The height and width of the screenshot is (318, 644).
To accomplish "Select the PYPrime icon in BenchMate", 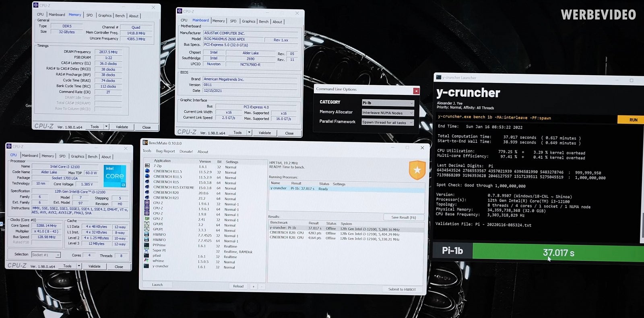I will pos(147,245).
